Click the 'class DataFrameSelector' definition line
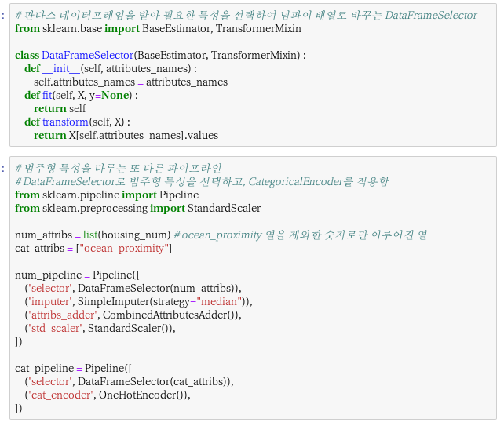 pos(160,55)
